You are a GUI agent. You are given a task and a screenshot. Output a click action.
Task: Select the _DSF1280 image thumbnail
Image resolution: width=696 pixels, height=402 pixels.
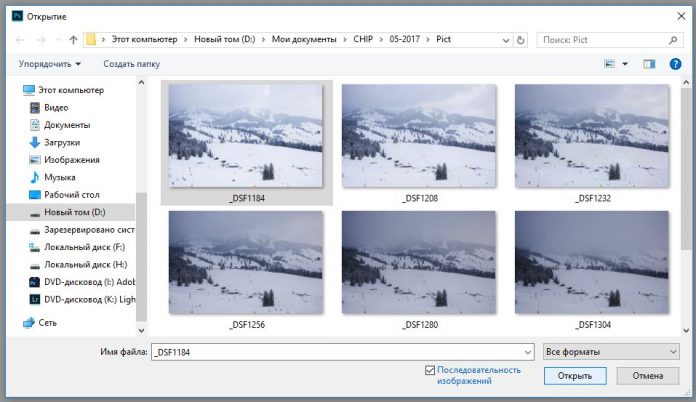click(418, 262)
